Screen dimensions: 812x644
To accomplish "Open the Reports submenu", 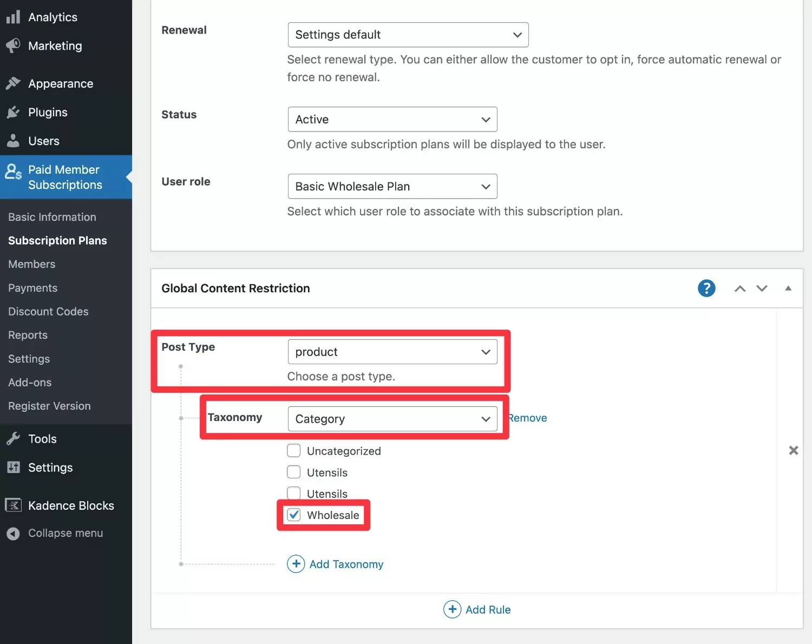I will [28, 335].
